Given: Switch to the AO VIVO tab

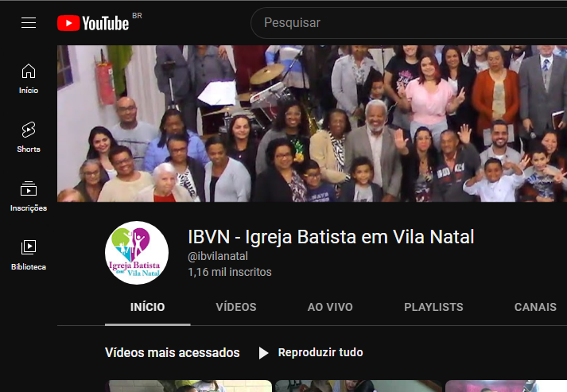Looking at the screenshot, I should (330, 307).
